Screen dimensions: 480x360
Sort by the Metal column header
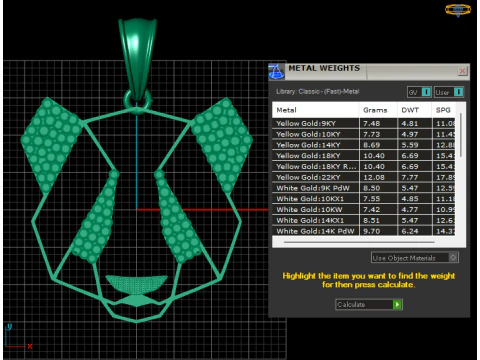[x=316, y=110]
